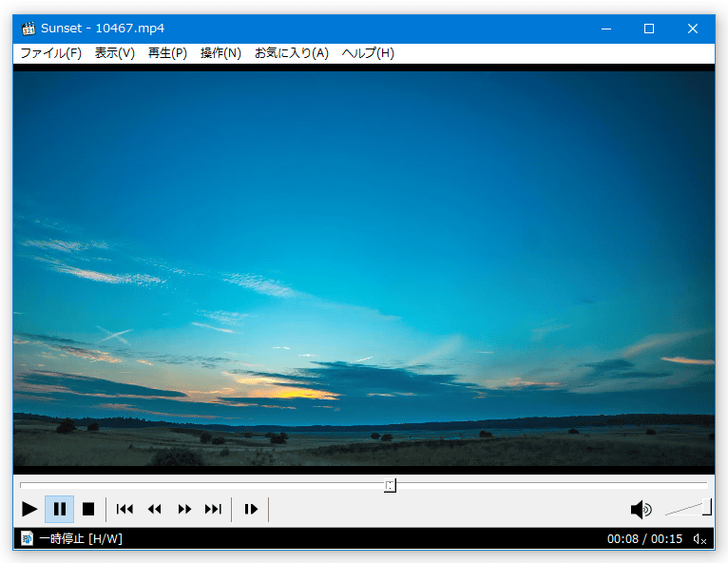Close the media player window
The image size is (728, 563).
693,29
